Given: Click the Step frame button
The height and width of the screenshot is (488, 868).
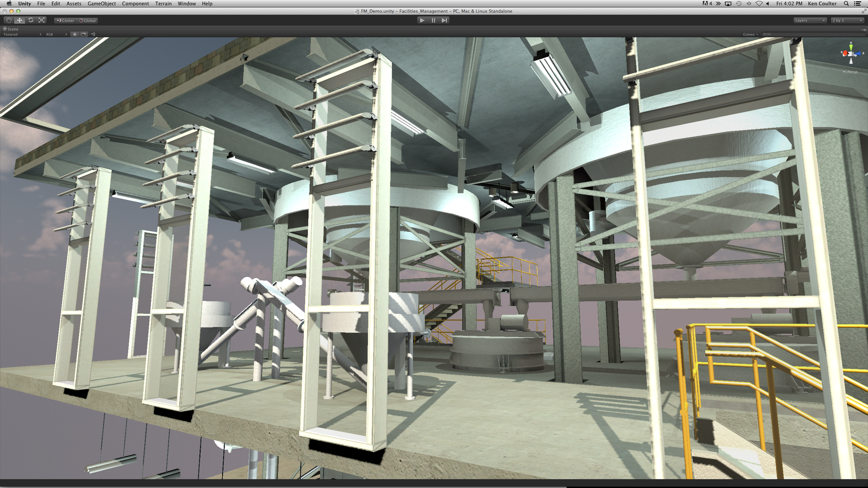Looking at the screenshot, I should tap(444, 20).
